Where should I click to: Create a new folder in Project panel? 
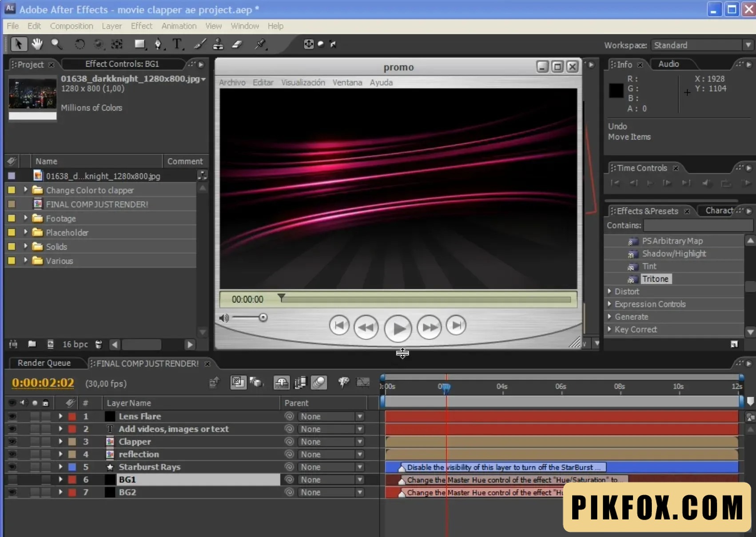(32, 344)
